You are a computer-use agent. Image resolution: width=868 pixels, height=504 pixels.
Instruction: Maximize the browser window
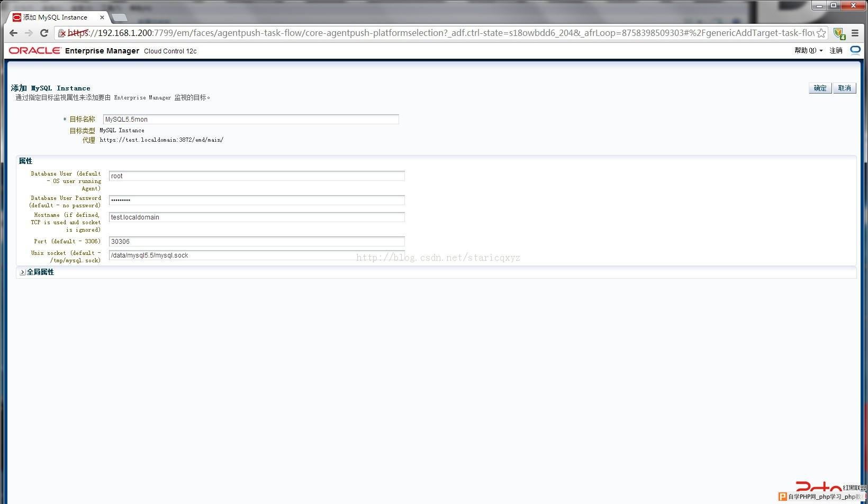click(x=834, y=6)
